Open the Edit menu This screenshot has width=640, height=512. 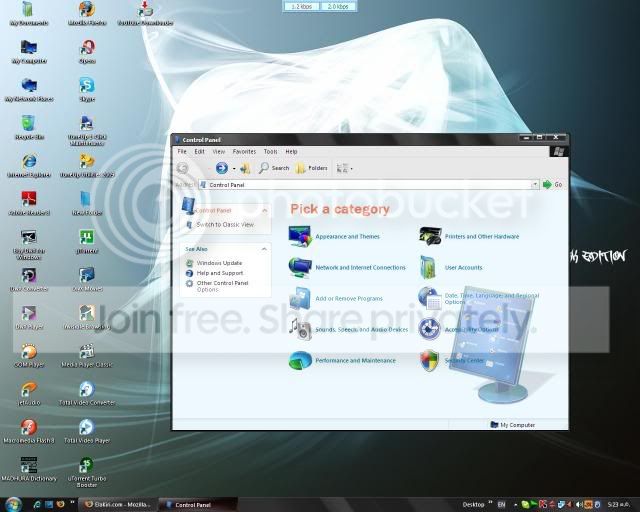point(199,151)
